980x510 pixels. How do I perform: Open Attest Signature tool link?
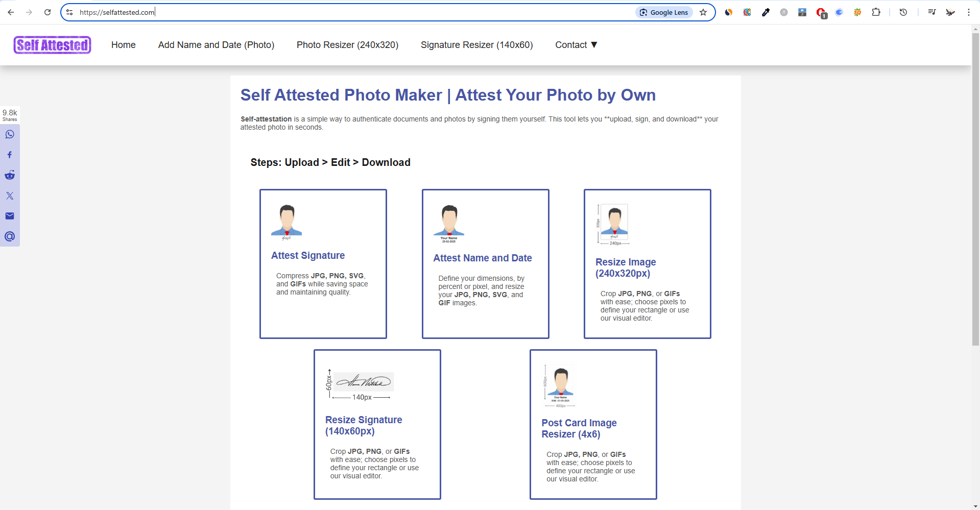coord(308,255)
